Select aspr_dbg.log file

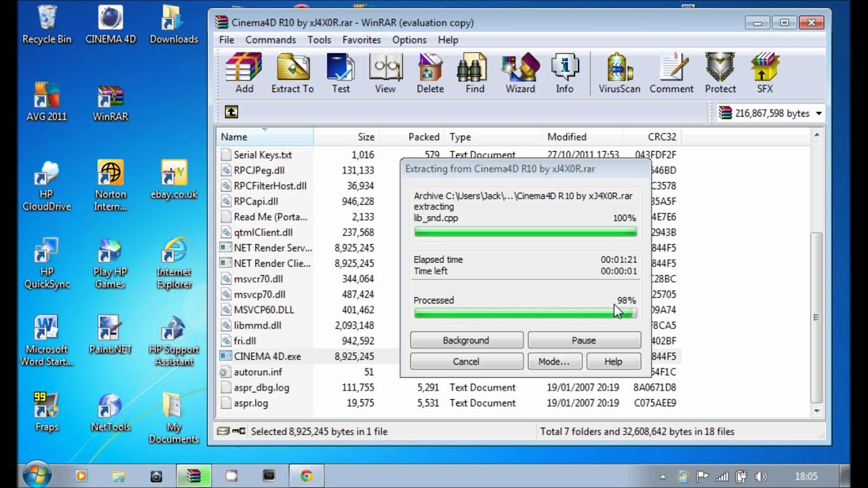pos(261,388)
